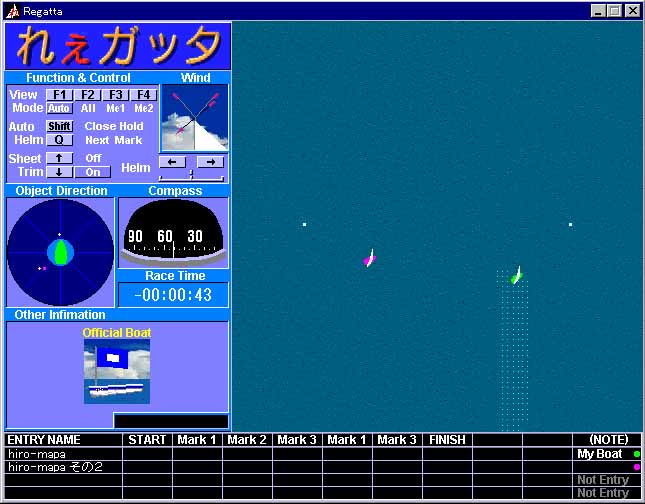Click the helm left arrow button
The image size is (645, 504).
click(172, 162)
